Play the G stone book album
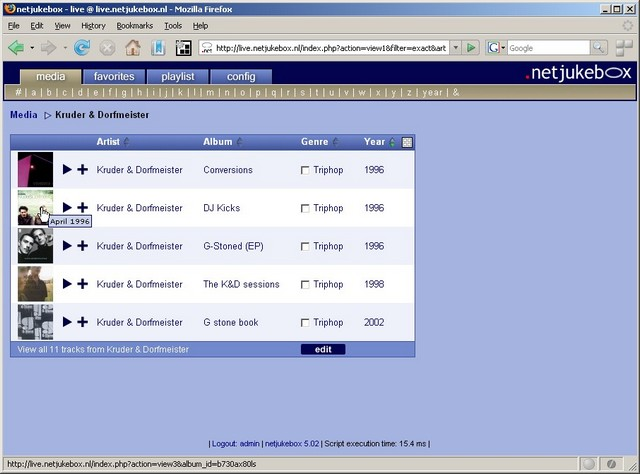Screen dimensions: 640x474 67,322
